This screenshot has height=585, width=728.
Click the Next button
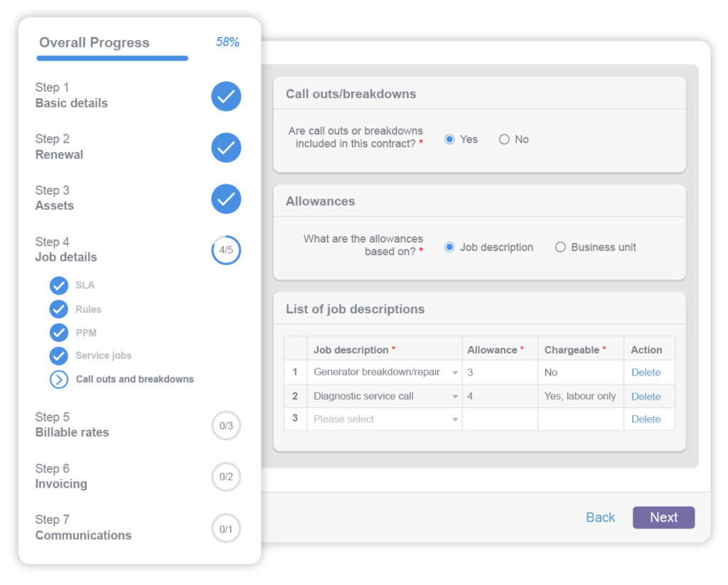pyautogui.click(x=663, y=517)
